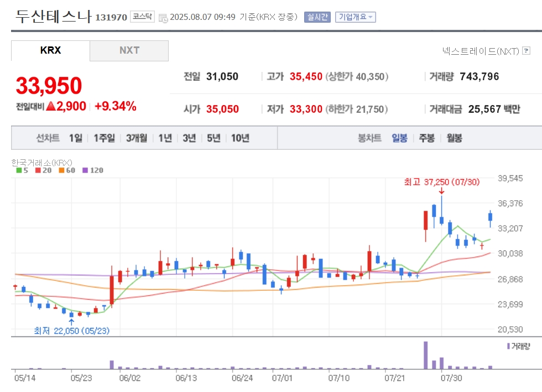Image resolution: width=542 pixels, height=392 pixels.
Task: Click the blue arrow at 최저 22,050
Action: tap(71, 322)
